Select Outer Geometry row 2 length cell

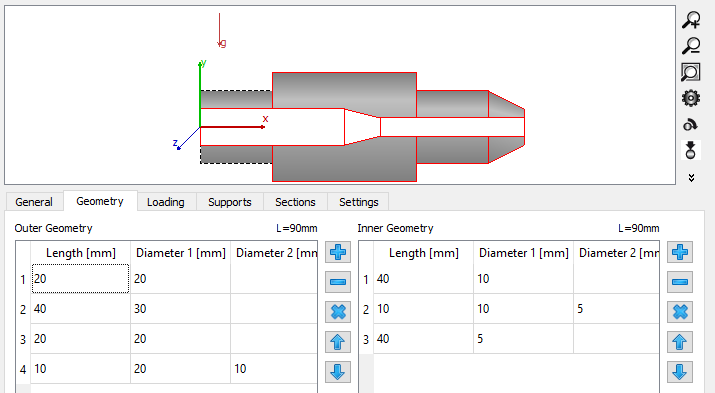[80, 309]
